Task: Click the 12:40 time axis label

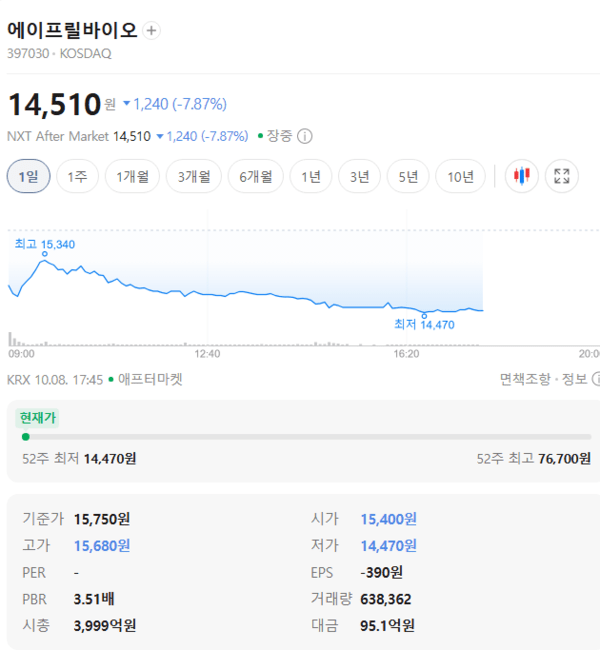Action: tap(207, 354)
